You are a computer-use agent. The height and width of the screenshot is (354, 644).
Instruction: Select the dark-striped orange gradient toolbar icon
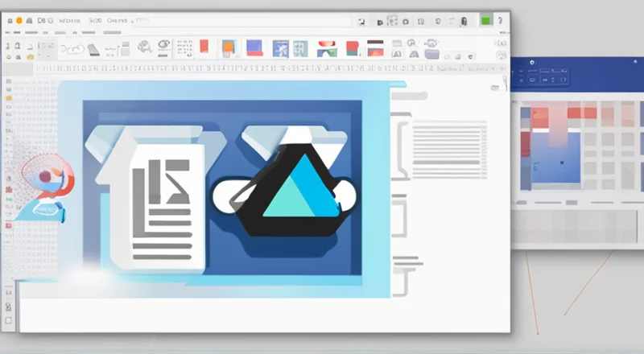tap(375, 48)
